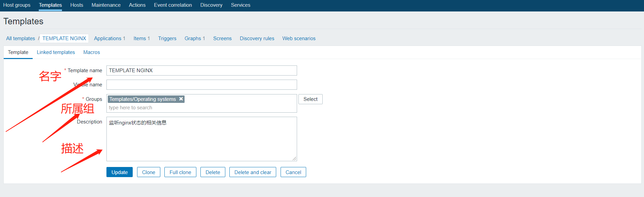
Task: Click the Cancel button
Action: click(x=293, y=172)
